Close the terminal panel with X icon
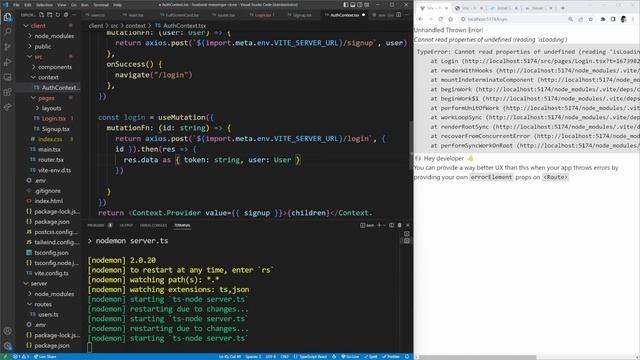The height and width of the screenshot is (360, 640). coord(407,225)
